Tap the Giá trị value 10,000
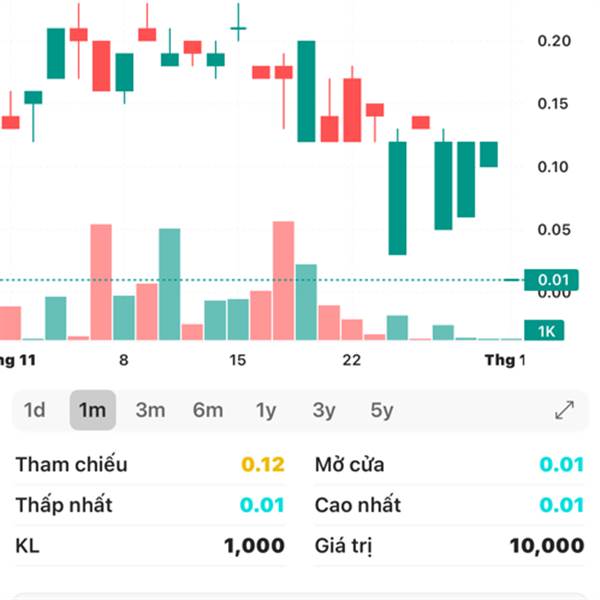The image size is (600, 600). 546,546
